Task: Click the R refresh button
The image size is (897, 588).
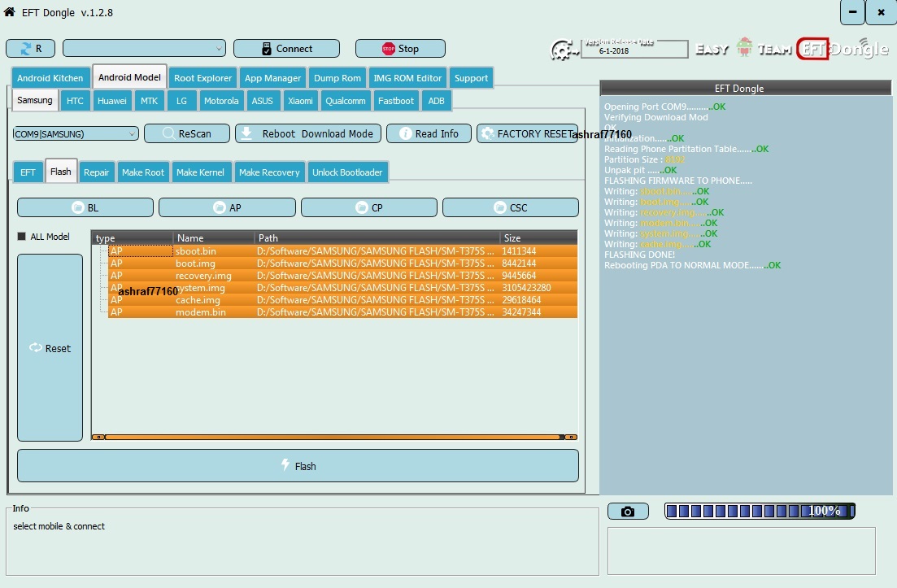Action: [30, 49]
